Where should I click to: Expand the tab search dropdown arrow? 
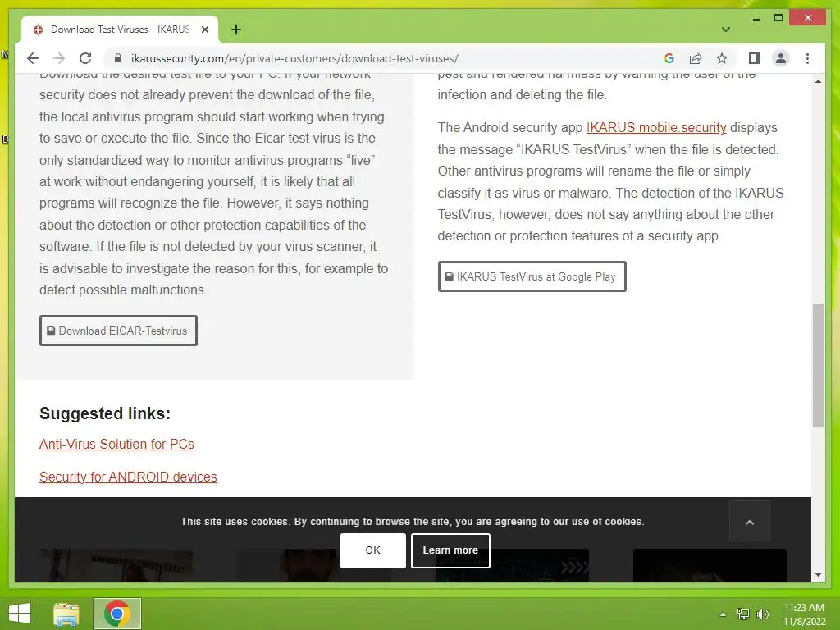click(725, 30)
